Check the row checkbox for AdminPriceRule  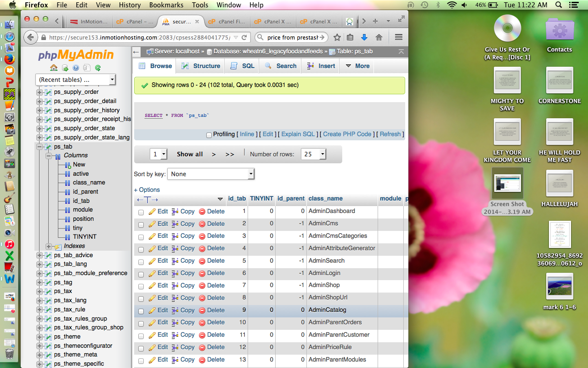[x=141, y=348]
